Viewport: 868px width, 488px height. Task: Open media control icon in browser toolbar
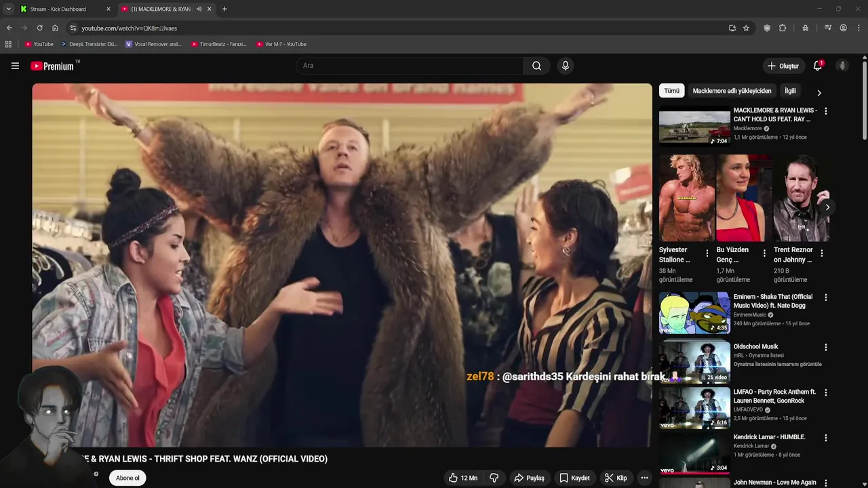[x=828, y=28]
